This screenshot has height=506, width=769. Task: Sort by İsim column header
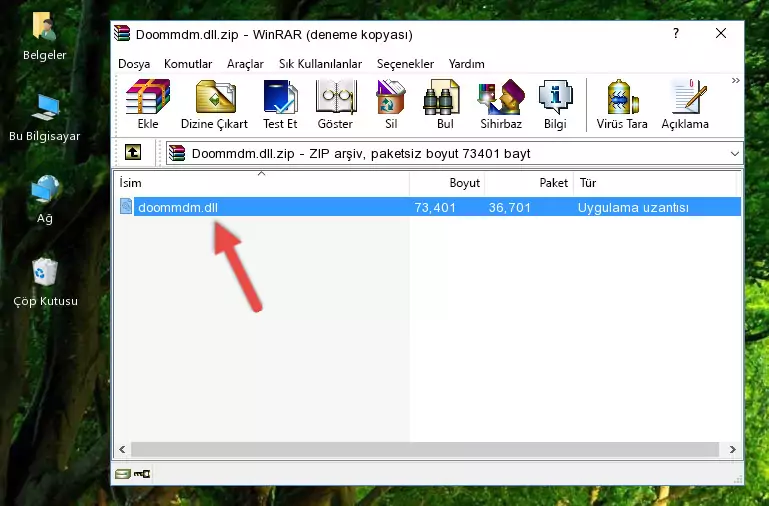262,182
